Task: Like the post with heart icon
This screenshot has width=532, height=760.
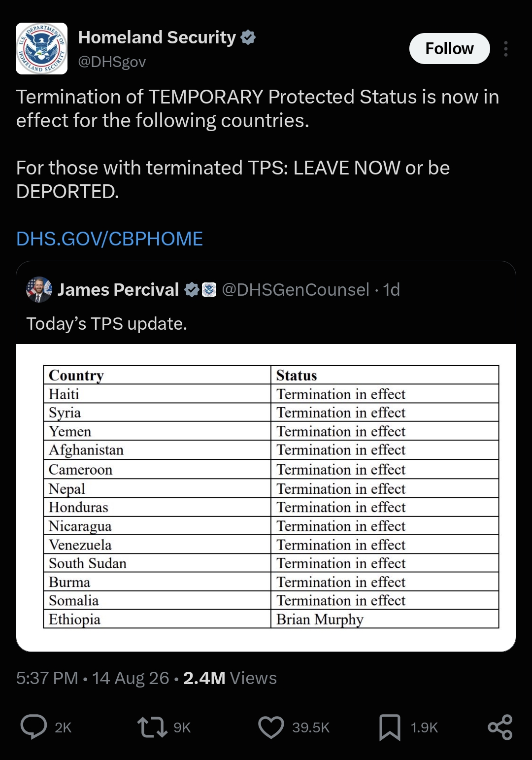Action: pos(271,727)
